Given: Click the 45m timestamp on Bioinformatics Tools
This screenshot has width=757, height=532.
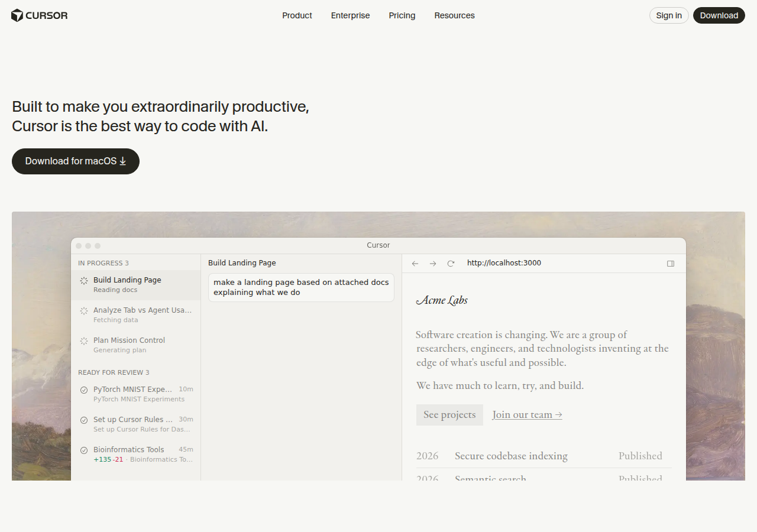Looking at the screenshot, I should click(186, 449).
